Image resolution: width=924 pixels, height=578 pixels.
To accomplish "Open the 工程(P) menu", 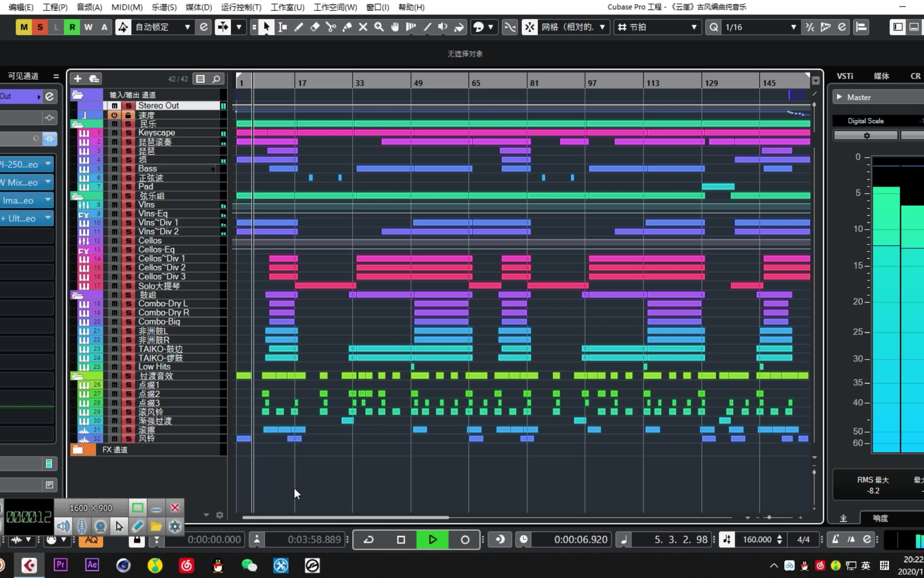I will pyautogui.click(x=55, y=7).
